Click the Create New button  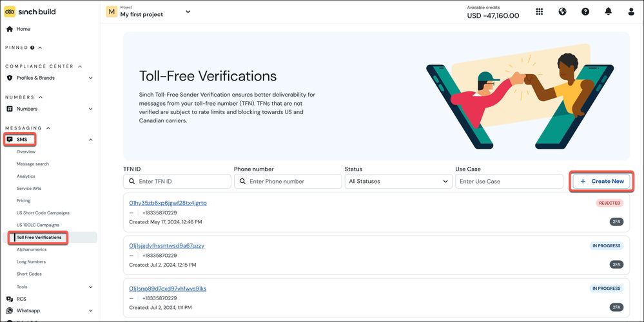pos(601,182)
